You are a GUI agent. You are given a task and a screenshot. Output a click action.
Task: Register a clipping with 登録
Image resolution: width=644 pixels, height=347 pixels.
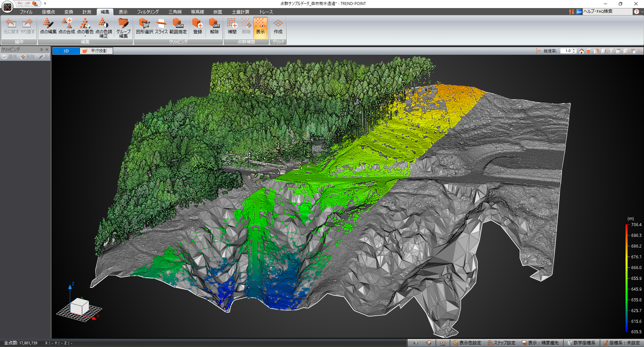click(x=197, y=27)
